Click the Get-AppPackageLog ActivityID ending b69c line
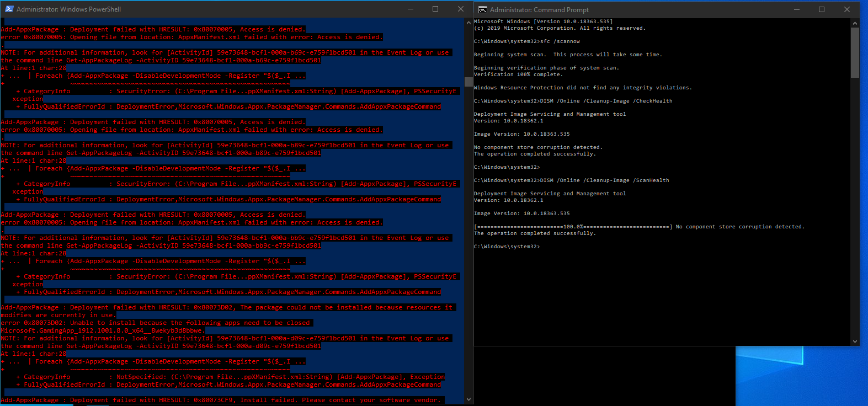This screenshot has width=868, height=406. (161, 60)
